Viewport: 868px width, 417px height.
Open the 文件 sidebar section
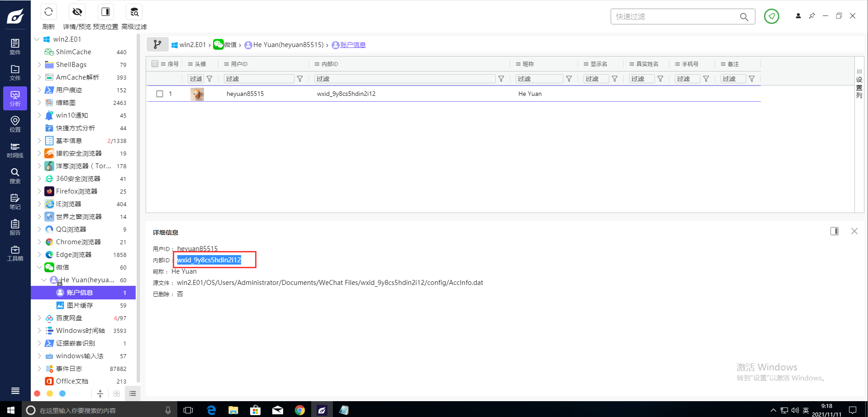tap(15, 72)
